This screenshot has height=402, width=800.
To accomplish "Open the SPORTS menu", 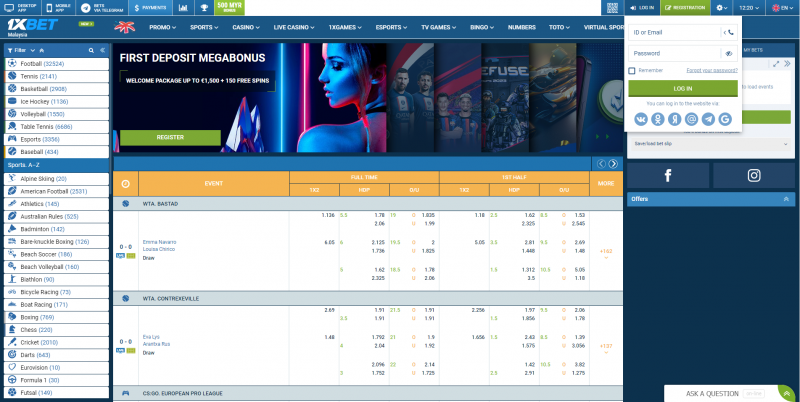I will click(204, 28).
